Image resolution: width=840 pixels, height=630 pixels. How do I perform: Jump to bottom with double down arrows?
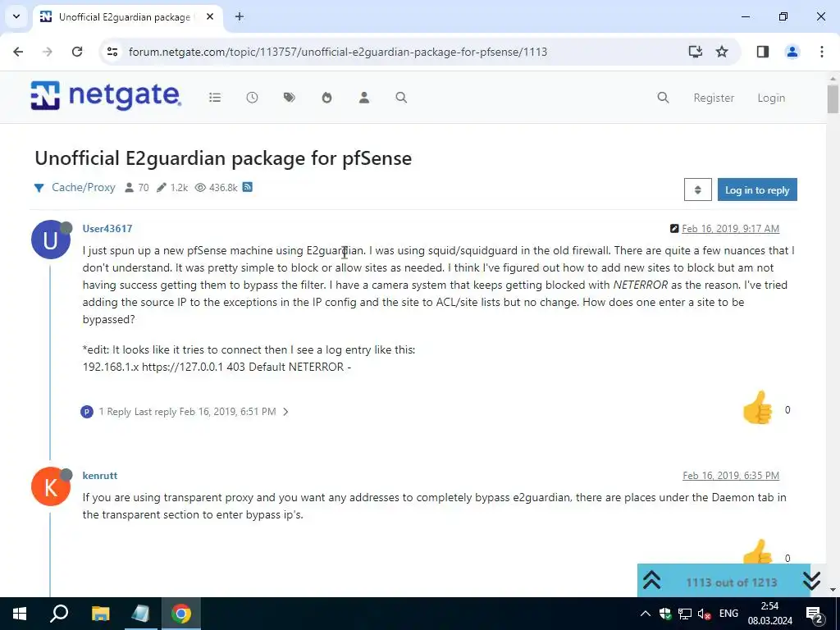(811, 580)
